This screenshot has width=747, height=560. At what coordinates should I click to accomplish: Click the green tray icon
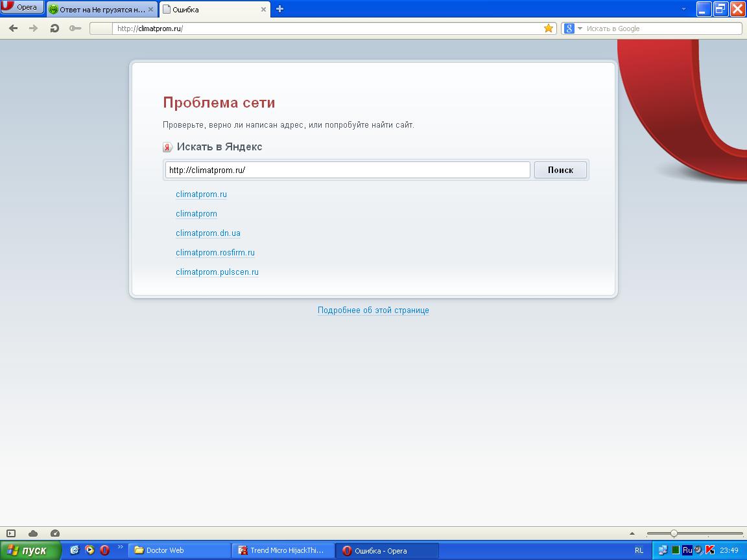(676, 550)
